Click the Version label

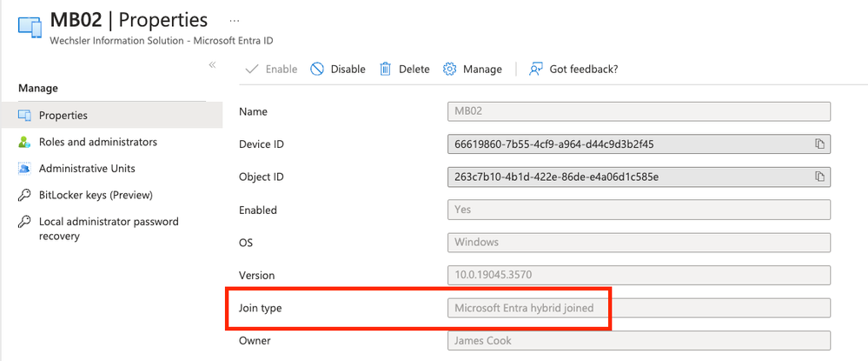(256, 275)
